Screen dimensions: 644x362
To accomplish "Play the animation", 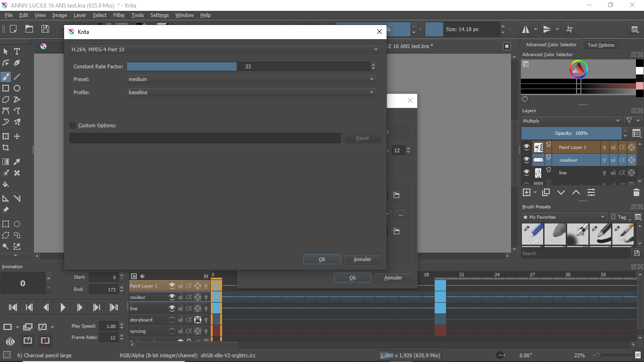I will pos(63,307).
